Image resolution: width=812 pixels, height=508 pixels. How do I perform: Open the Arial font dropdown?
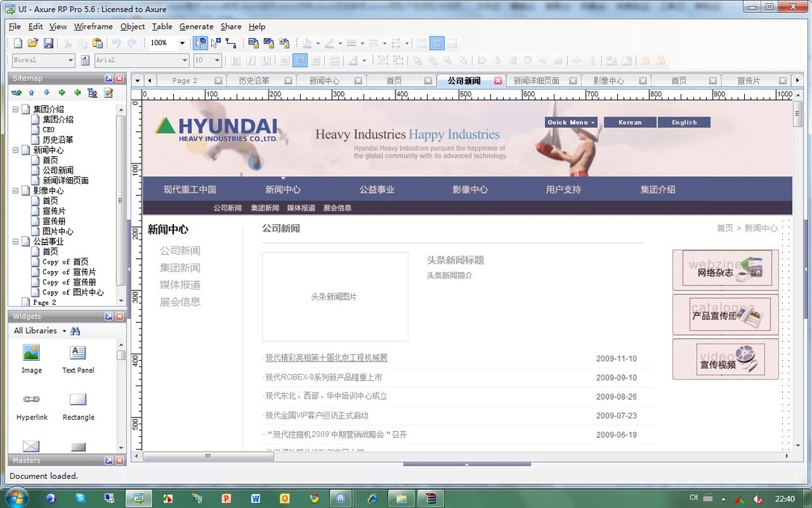pos(184,60)
